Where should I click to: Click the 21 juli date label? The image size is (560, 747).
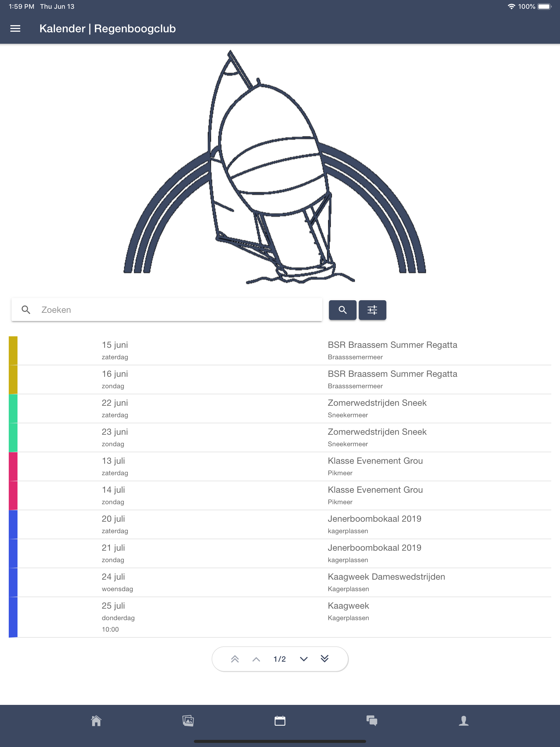point(113,548)
